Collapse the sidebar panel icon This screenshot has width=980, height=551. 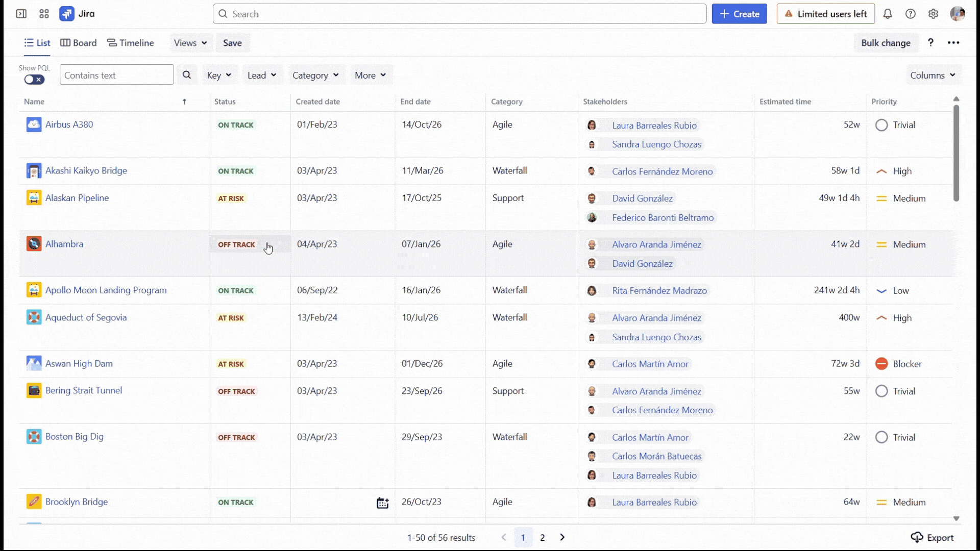(x=21, y=14)
